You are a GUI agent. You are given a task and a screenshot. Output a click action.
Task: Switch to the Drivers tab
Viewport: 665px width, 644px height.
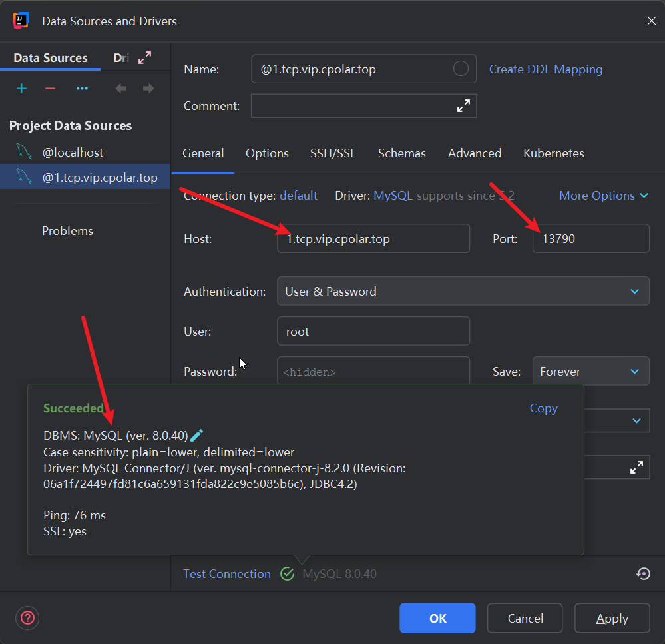(121, 58)
